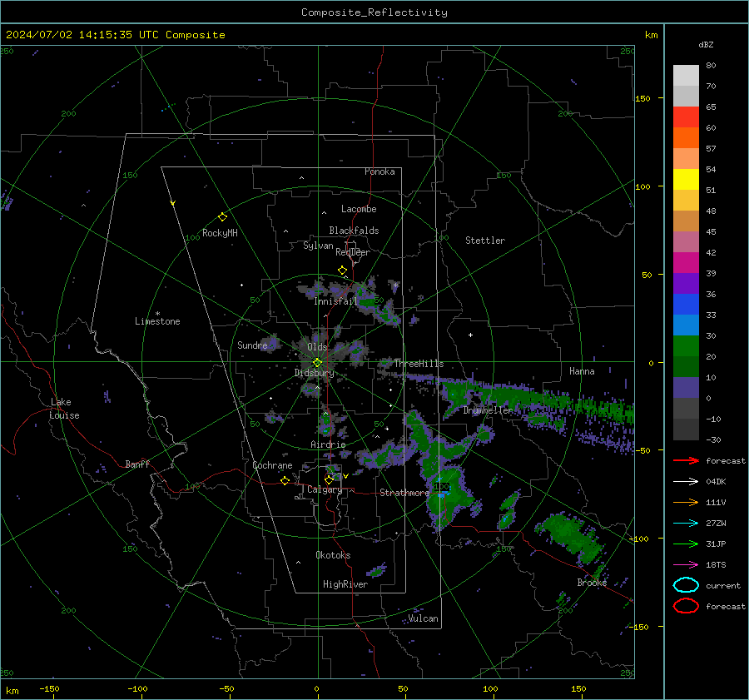Click the orange 111V arrow icon
749x700 pixels.
pos(686,502)
